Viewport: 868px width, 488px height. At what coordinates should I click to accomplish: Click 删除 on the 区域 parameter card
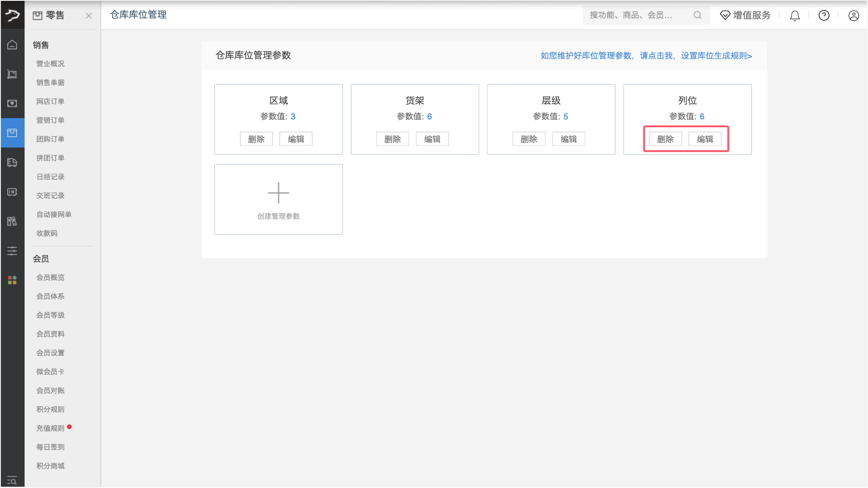click(256, 138)
